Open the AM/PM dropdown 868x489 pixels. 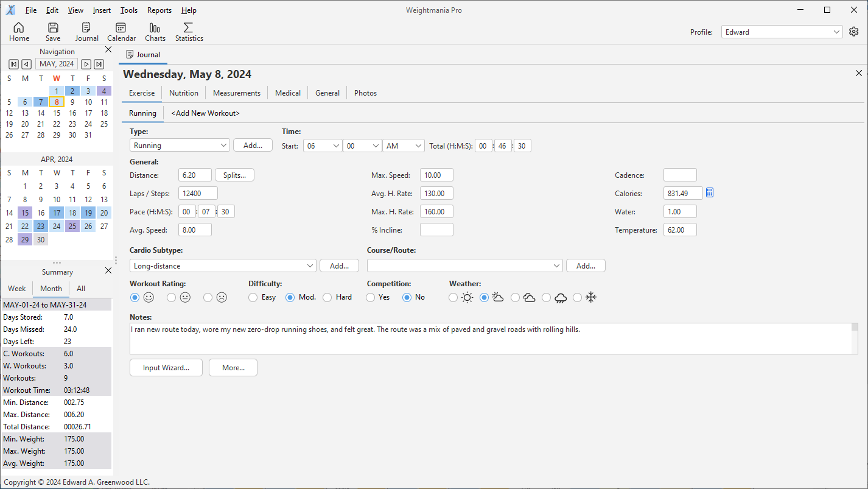404,146
